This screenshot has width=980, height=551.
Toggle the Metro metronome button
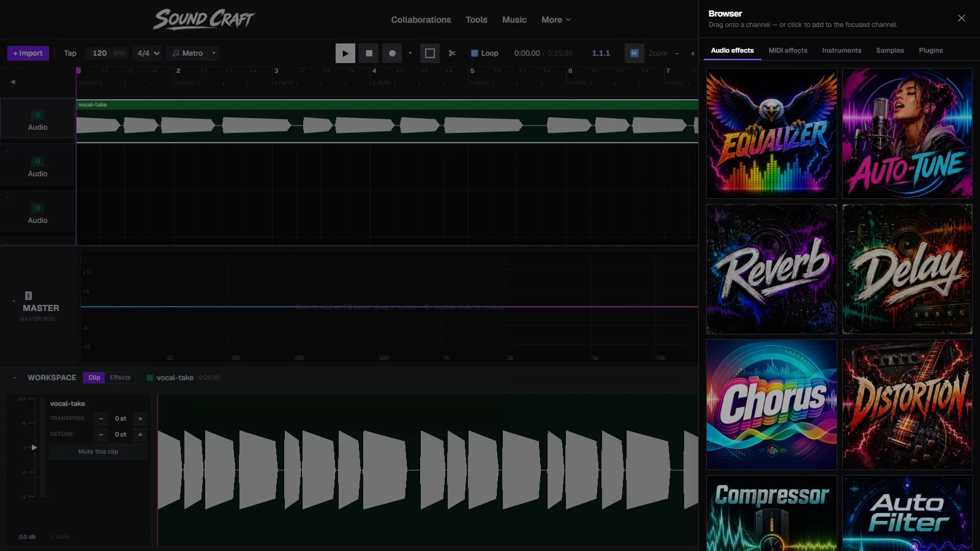pos(187,53)
